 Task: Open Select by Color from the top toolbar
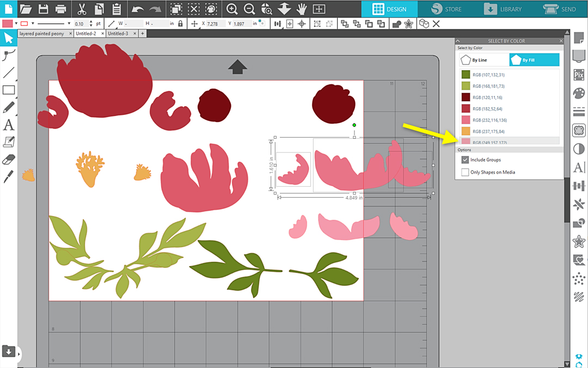tap(211, 9)
